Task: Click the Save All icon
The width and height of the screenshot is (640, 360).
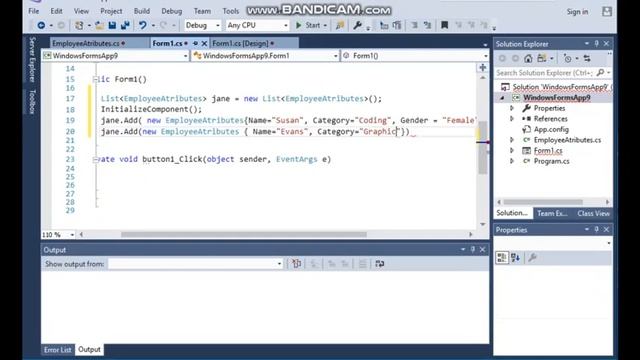Action: [x=125, y=25]
